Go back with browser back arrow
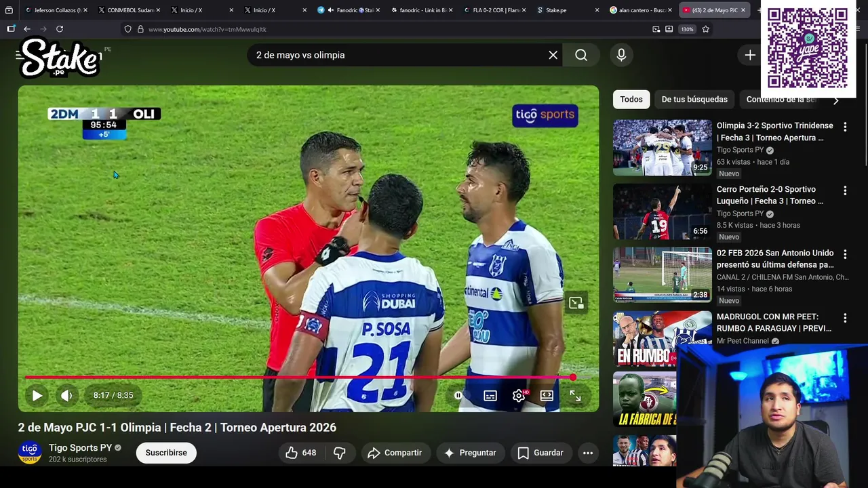 click(26, 29)
